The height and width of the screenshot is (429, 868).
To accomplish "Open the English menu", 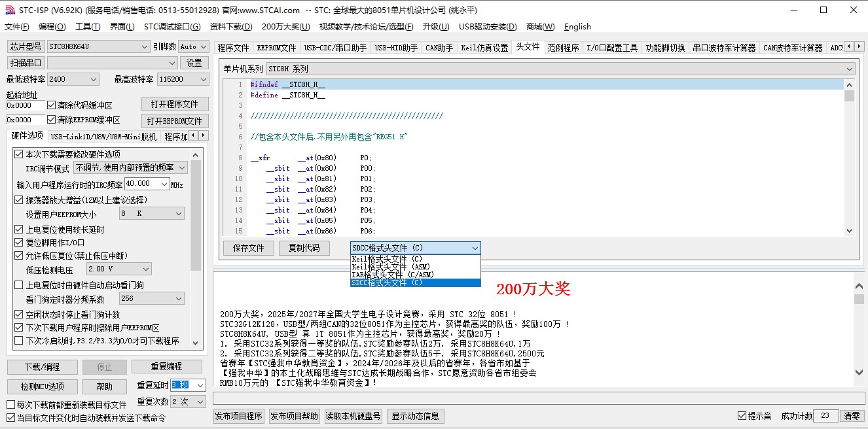I will coord(577,27).
